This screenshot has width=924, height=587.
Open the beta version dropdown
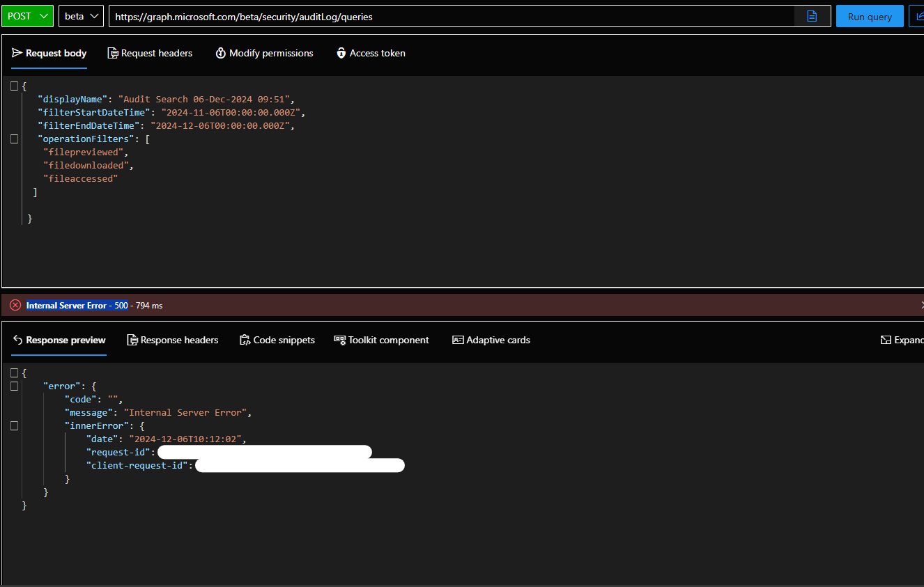pyautogui.click(x=81, y=16)
